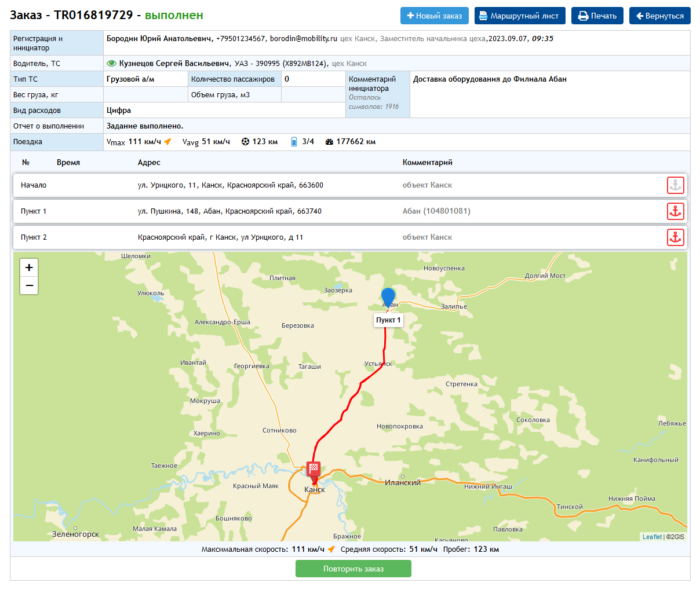Viewport: 700px width, 590px height.
Task: Click the Пункт 1 tooltip label on map
Action: tap(388, 320)
